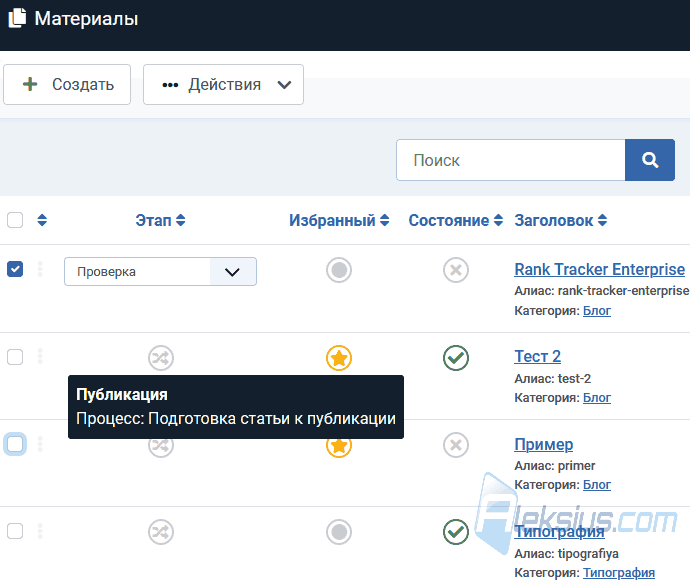Unpublish Тест 2 via green checkmark

(x=456, y=358)
